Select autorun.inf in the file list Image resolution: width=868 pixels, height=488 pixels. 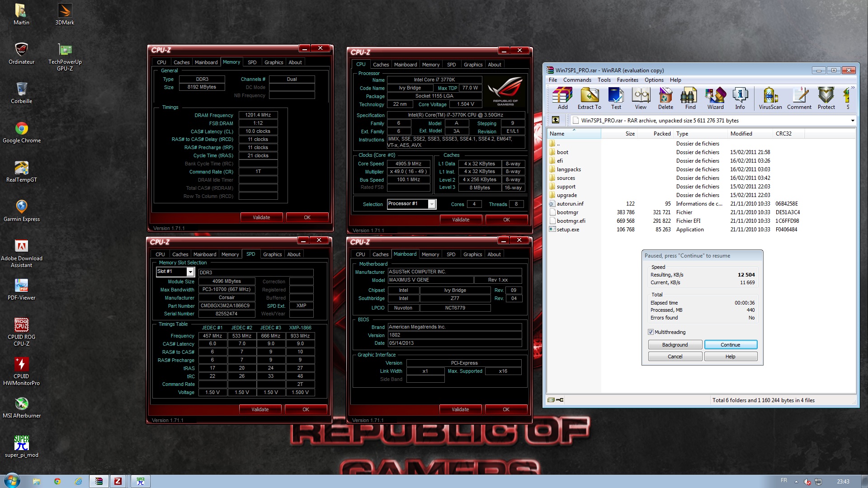click(702, 204)
